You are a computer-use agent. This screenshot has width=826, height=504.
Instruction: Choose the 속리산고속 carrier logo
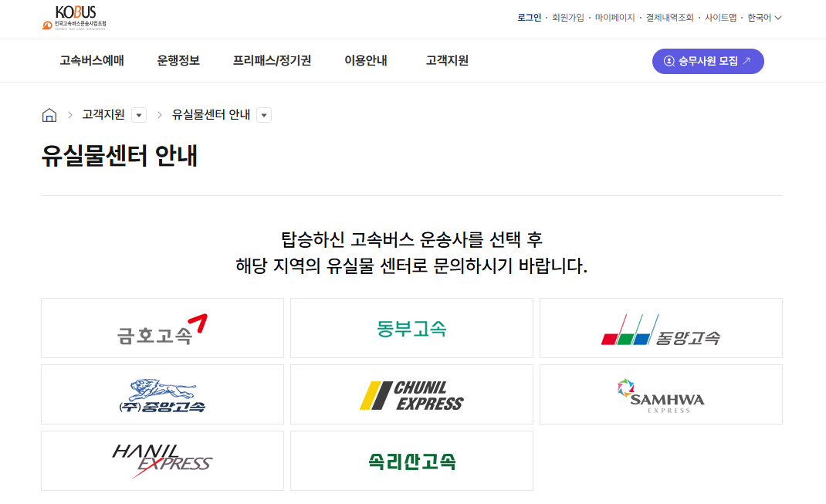coord(411,460)
